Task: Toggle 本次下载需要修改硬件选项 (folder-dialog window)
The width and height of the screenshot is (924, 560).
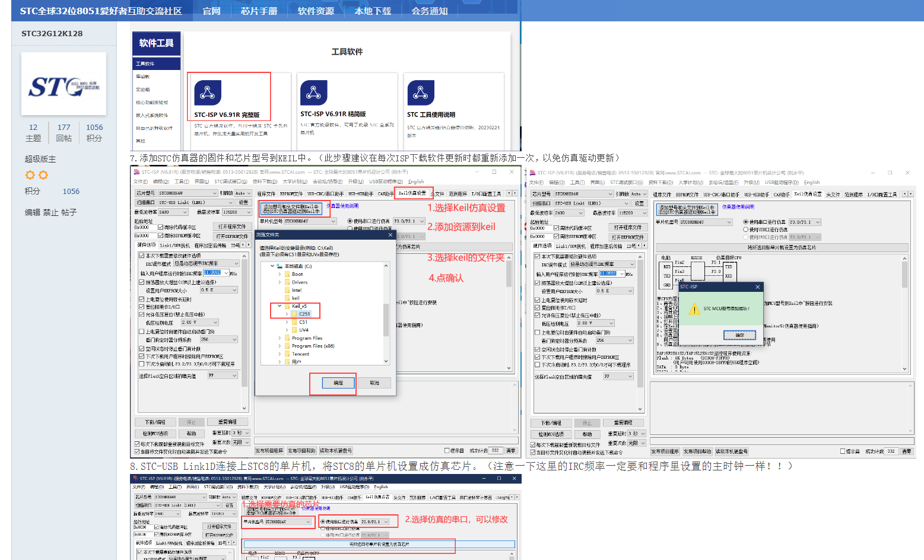Action: (x=141, y=256)
